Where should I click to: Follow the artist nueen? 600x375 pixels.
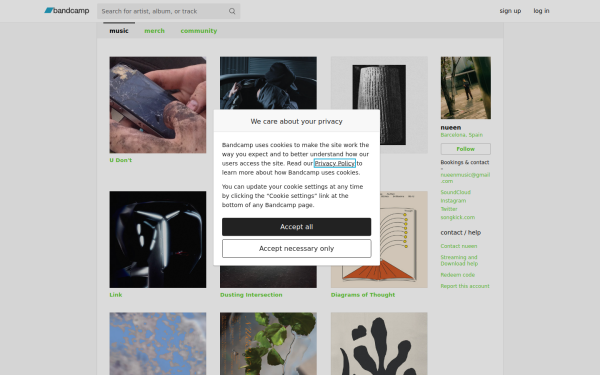tap(466, 149)
